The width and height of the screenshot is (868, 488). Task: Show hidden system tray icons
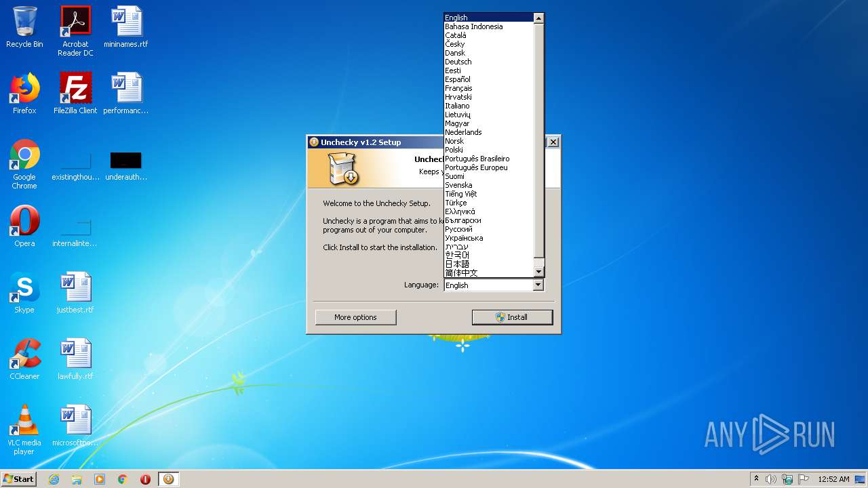(756, 479)
